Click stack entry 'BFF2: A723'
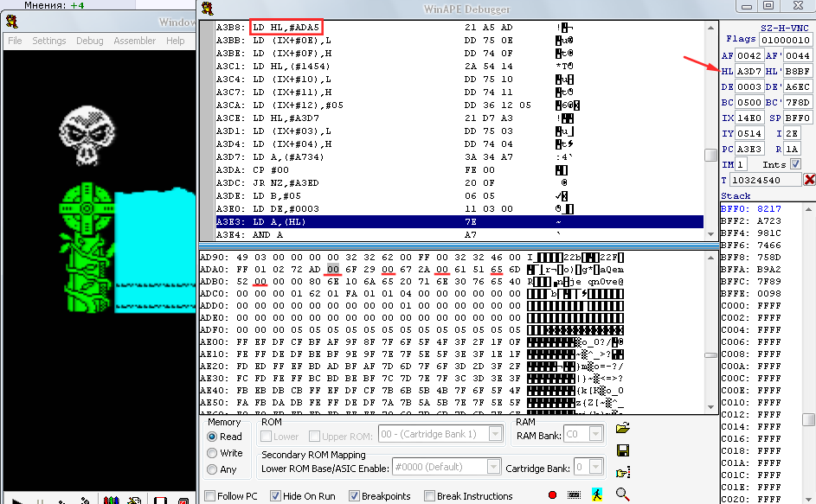 (751, 221)
